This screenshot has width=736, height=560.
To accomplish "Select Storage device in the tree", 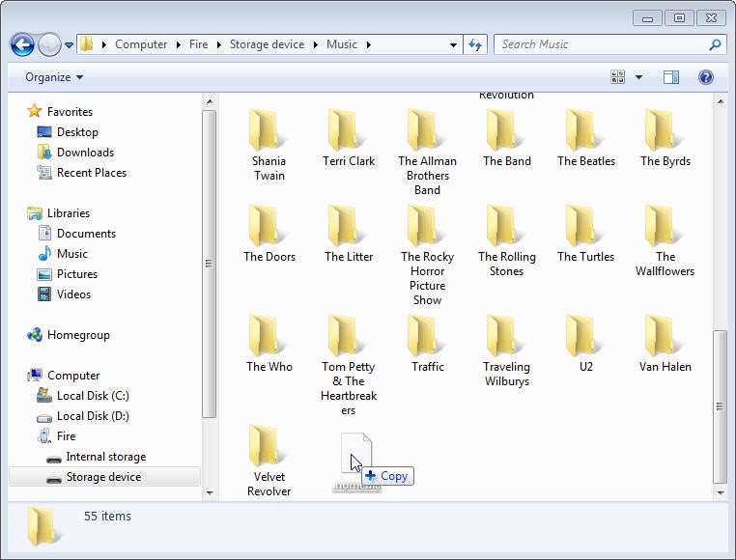I will click(x=104, y=477).
